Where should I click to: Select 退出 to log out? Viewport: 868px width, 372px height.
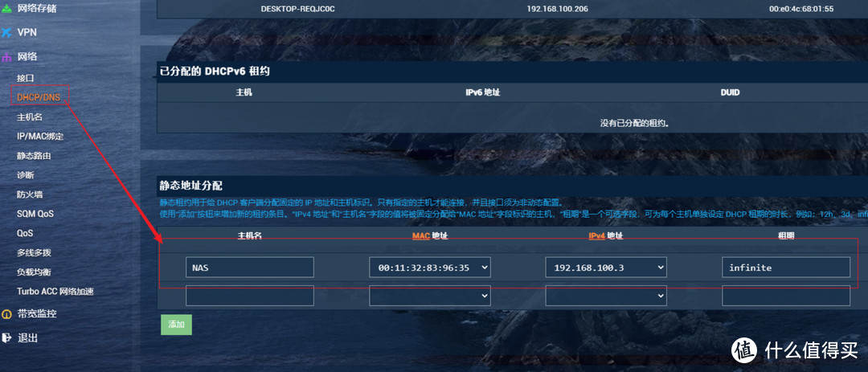click(x=27, y=337)
